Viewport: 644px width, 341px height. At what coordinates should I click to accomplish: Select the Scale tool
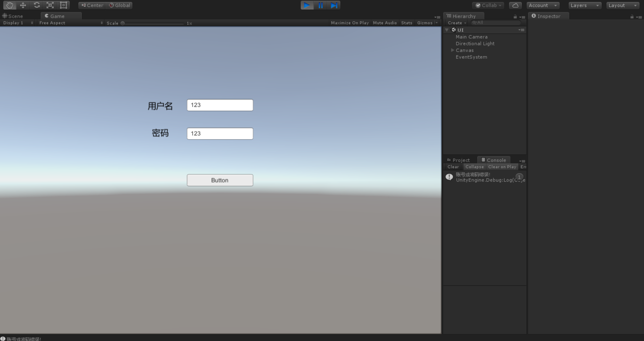[50, 5]
